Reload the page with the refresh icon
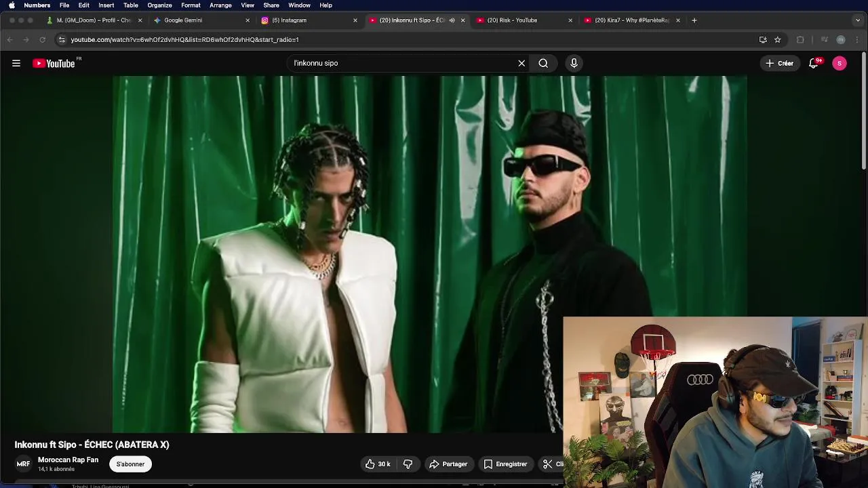Screen dimensions: 868x488 pos(42,39)
